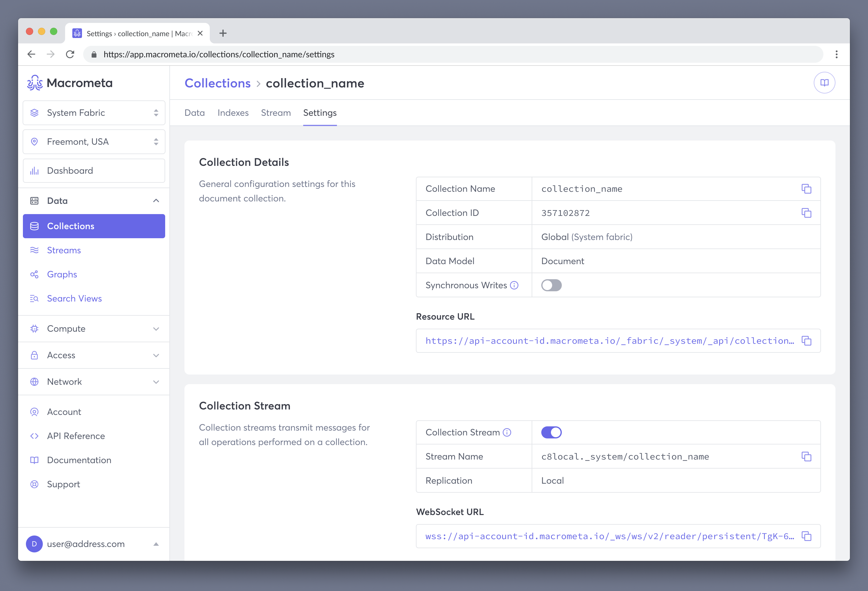Switch to the Data tab
The width and height of the screenshot is (868, 591).
pyautogui.click(x=195, y=113)
